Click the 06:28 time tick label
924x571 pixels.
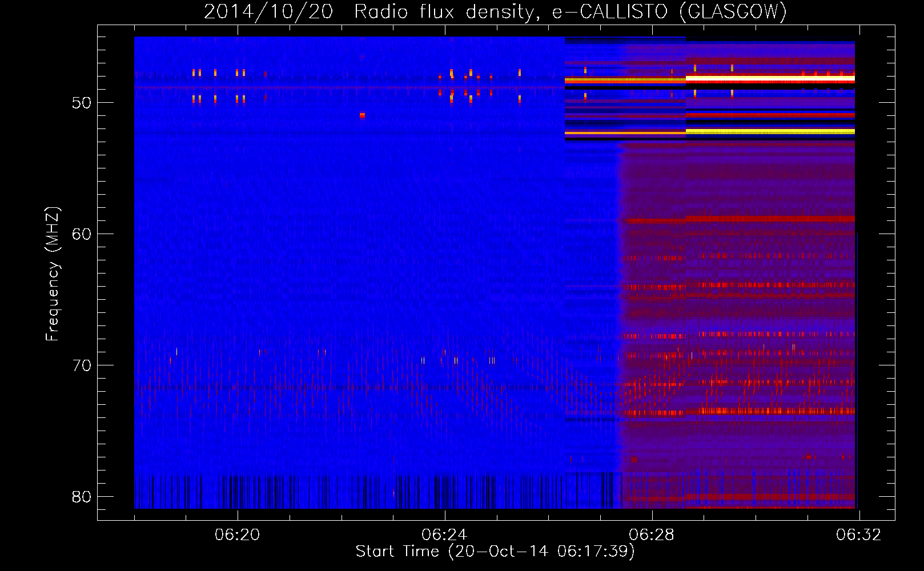pos(652,535)
